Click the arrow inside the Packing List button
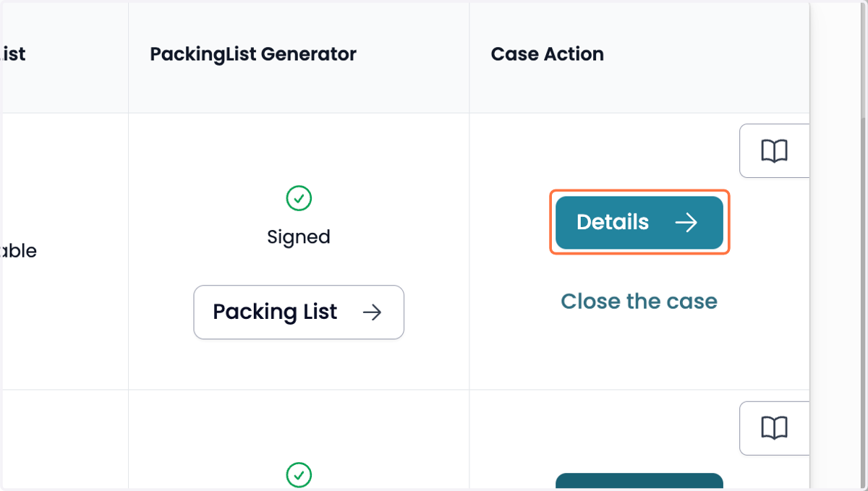Image resolution: width=868 pixels, height=491 pixels. point(372,312)
